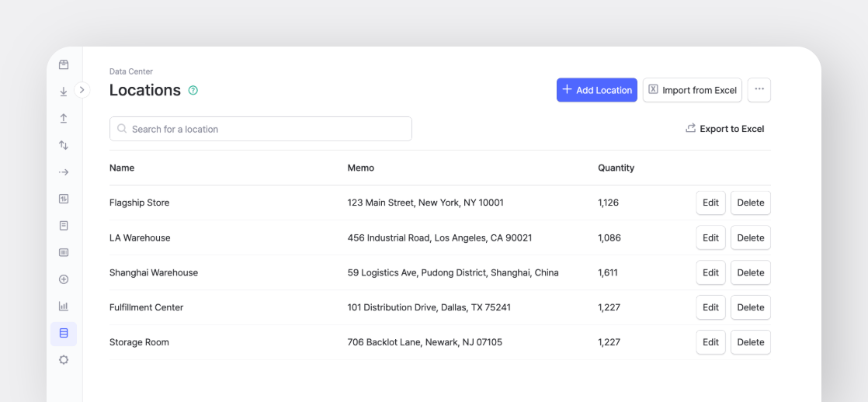Select the LA Warehouse name

click(x=140, y=237)
